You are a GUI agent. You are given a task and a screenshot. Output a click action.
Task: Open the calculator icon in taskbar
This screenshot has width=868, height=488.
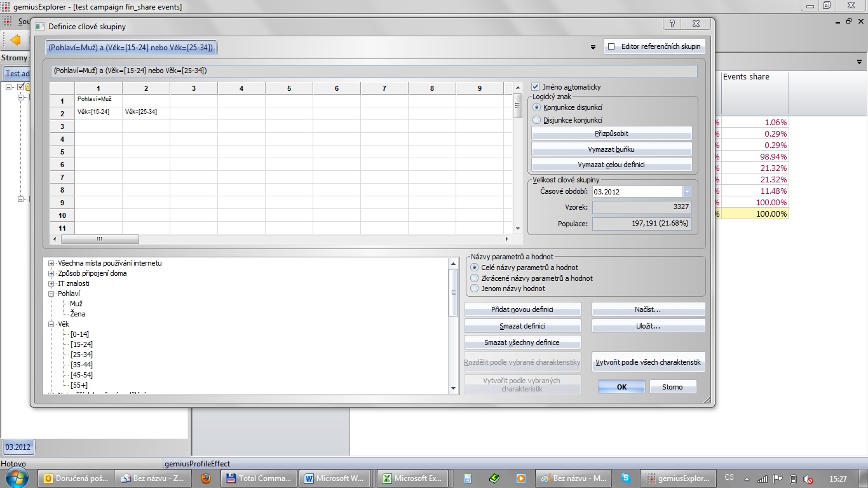[x=468, y=478]
